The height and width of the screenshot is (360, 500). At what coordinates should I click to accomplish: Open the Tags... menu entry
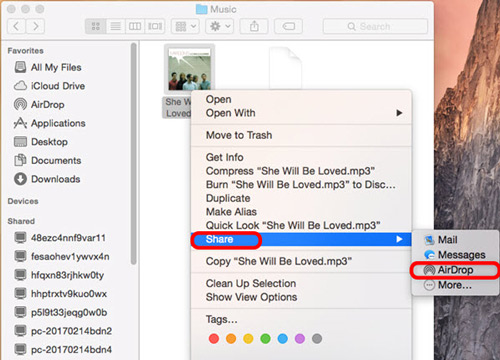point(301,319)
